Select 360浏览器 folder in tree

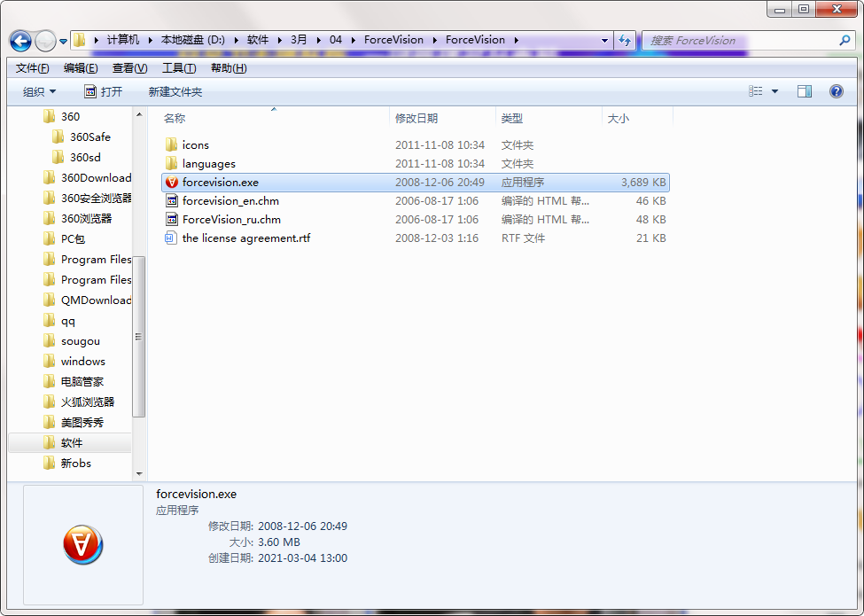77,219
